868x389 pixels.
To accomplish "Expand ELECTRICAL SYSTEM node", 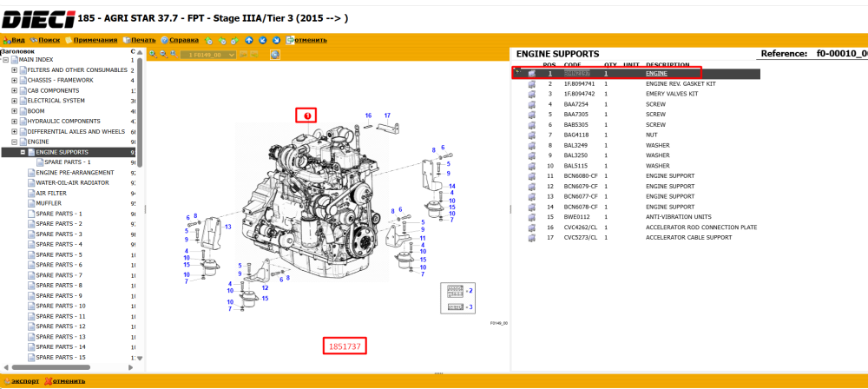I will tap(15, 101).
